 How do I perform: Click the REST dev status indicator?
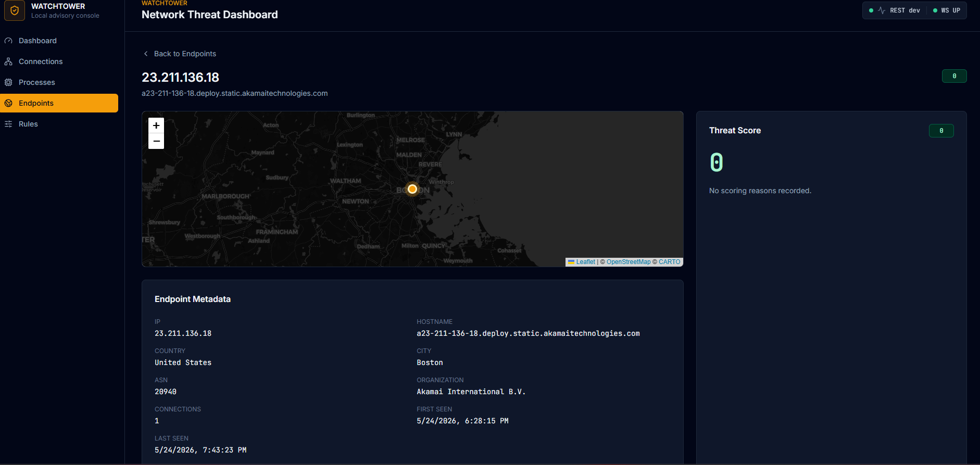pos(895,10)
